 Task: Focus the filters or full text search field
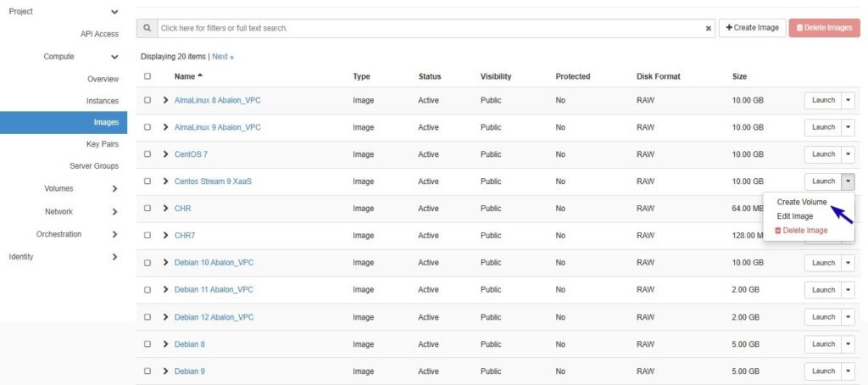(x=437, y=28)
